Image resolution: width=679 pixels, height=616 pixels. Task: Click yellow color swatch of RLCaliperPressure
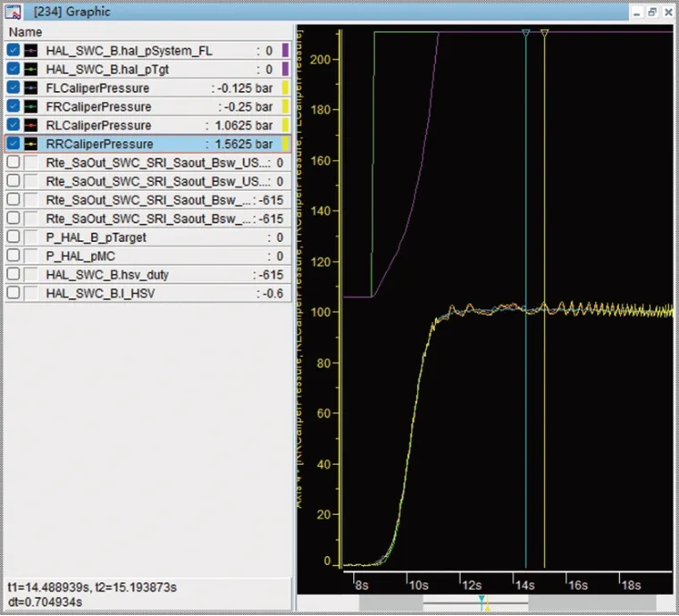(x=286, y=125)
